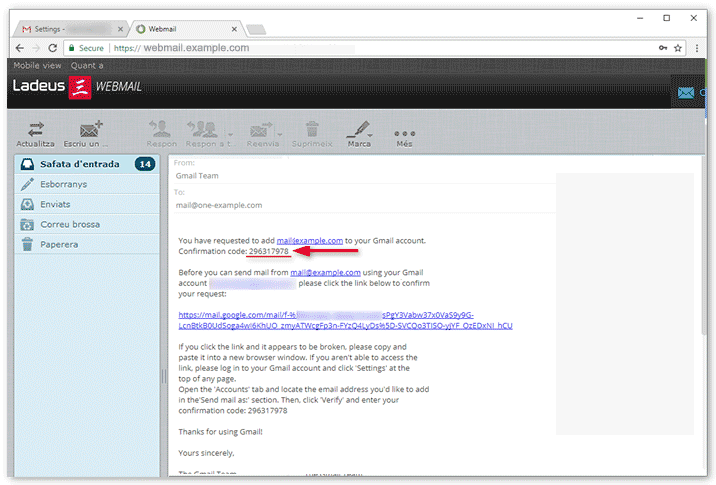Image resolution: width=716 pixels, height=485 pixels.
Task: Click the Actualitza refresh icon
Action: [36, 130]
